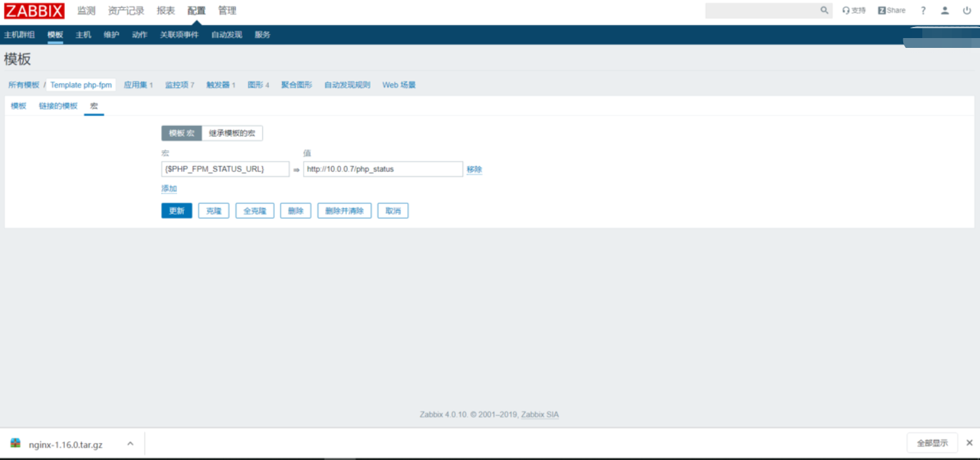
Task: Go to 模板 submenu in the blue bar
Action: pyautogui.click(x=55, y=35)
